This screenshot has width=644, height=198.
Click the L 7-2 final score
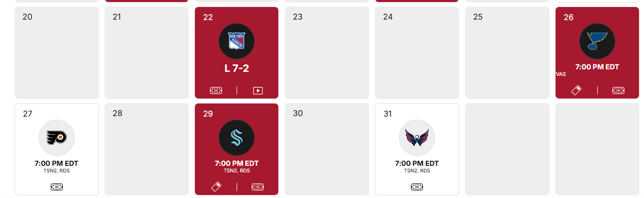[237, 69]
